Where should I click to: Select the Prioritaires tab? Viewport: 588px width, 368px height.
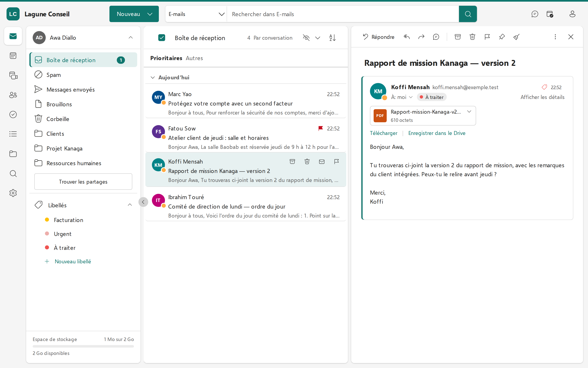[x=166, y=58]
